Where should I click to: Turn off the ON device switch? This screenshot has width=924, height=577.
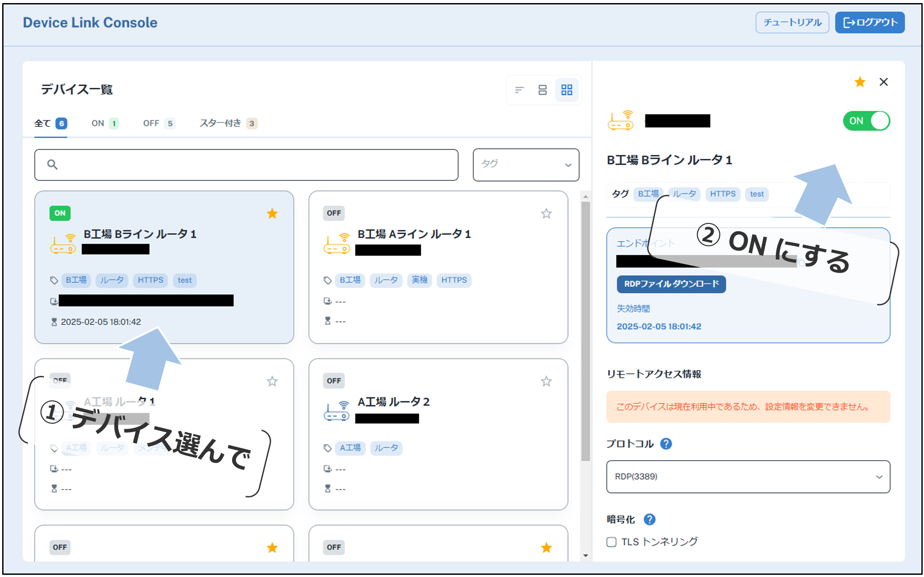(x=866, y=121)
